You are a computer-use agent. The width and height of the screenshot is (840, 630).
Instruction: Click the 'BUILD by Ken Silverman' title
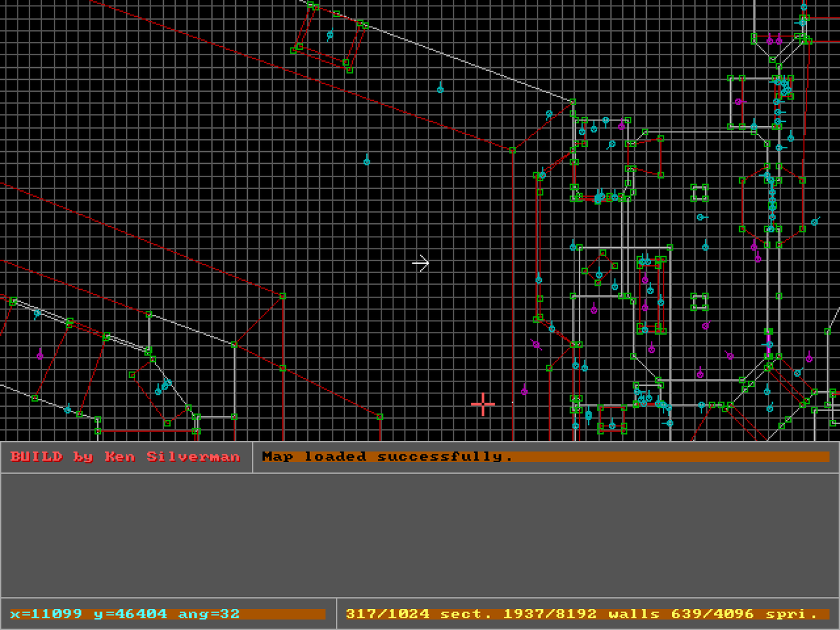[125, 456]
